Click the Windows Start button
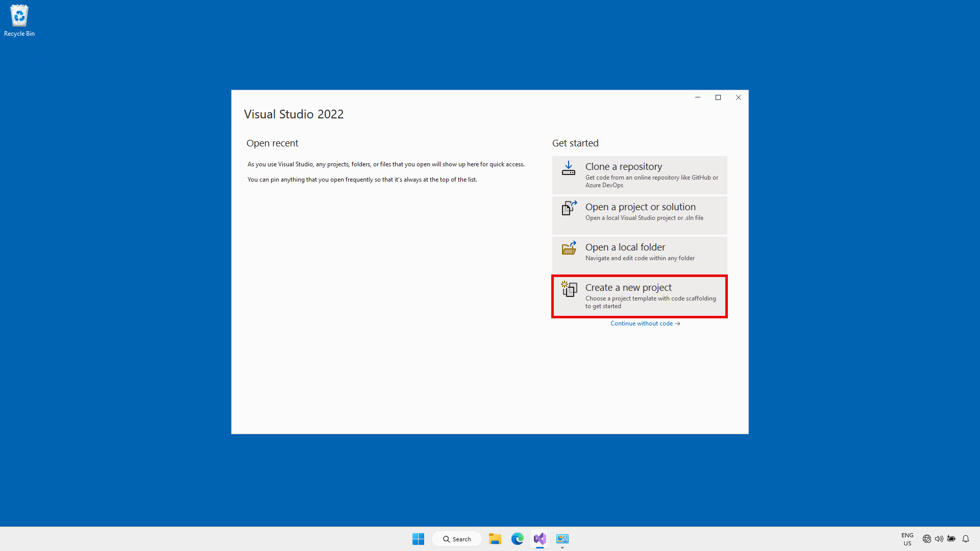 click(418, 539)
